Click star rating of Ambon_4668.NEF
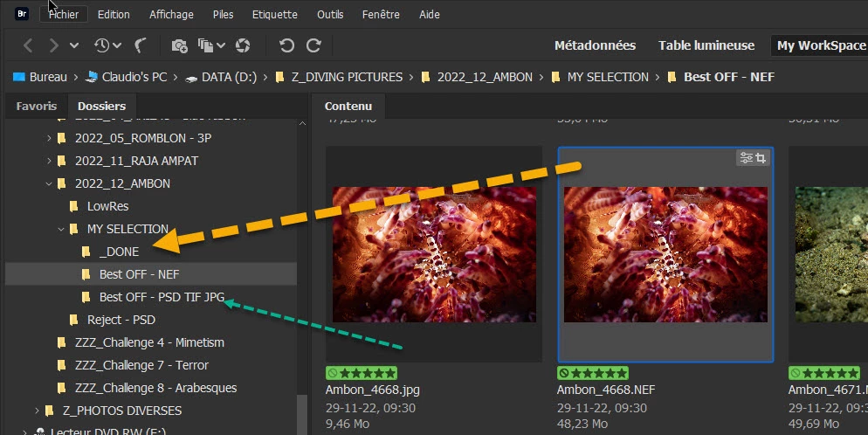 tap(593, 372)
